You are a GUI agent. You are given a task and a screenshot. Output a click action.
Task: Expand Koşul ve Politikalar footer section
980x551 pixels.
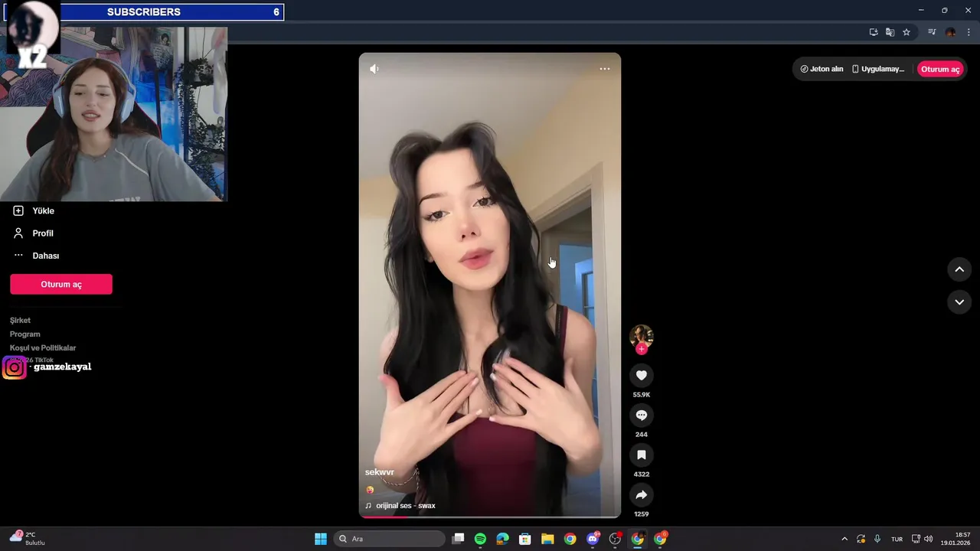click(43, 347)
